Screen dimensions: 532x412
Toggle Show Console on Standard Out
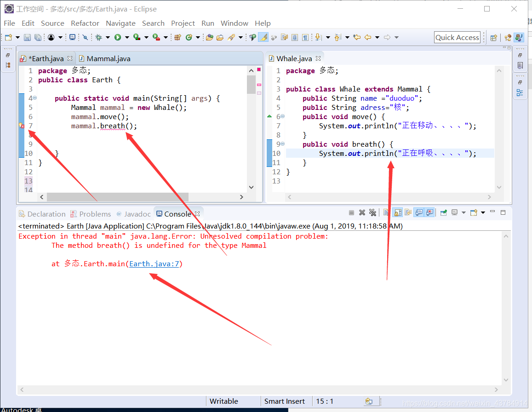tap(419, 212)
